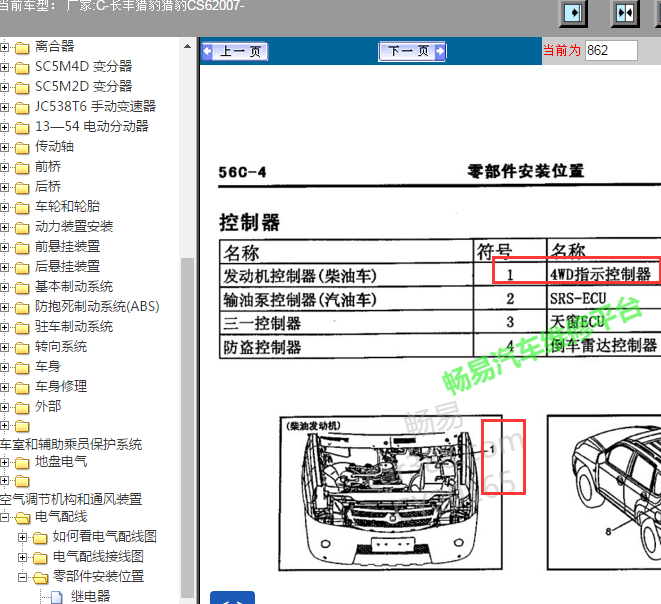Open the 防抱死制动系统(ABS) folder icon
Screen dimensions: 661x604
[22, 308]
